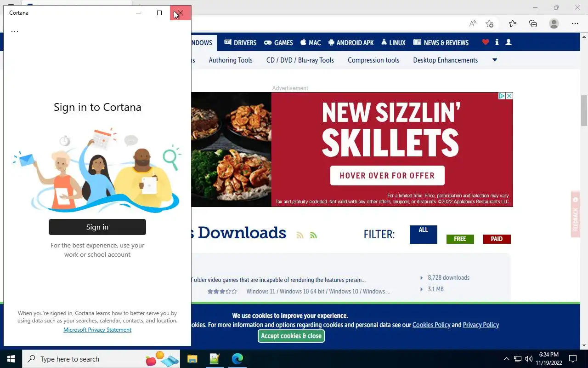Minimize the Cortana window
The width and height of the screenshot is (588, 368).
point(138,13)
